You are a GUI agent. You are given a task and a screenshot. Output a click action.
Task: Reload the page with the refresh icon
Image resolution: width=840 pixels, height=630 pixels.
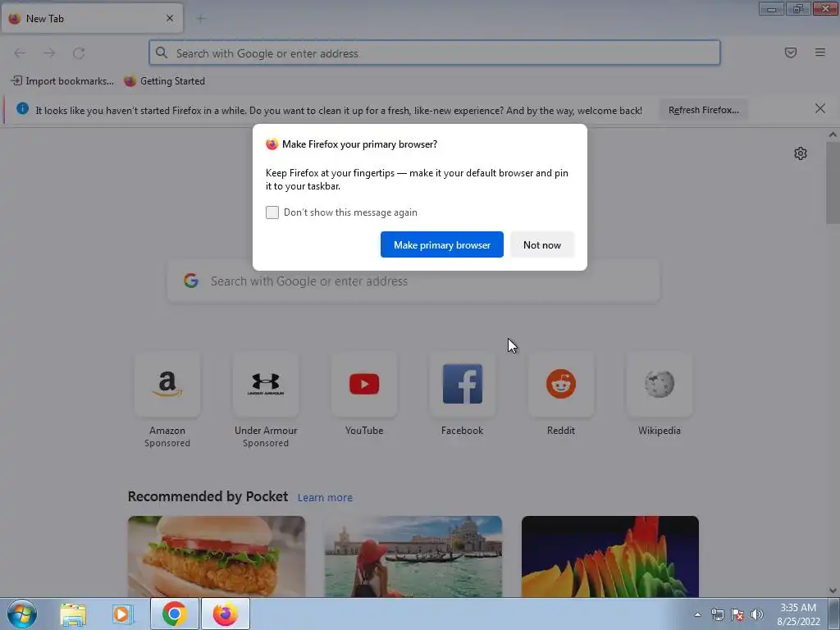click(x=79, y=53)
